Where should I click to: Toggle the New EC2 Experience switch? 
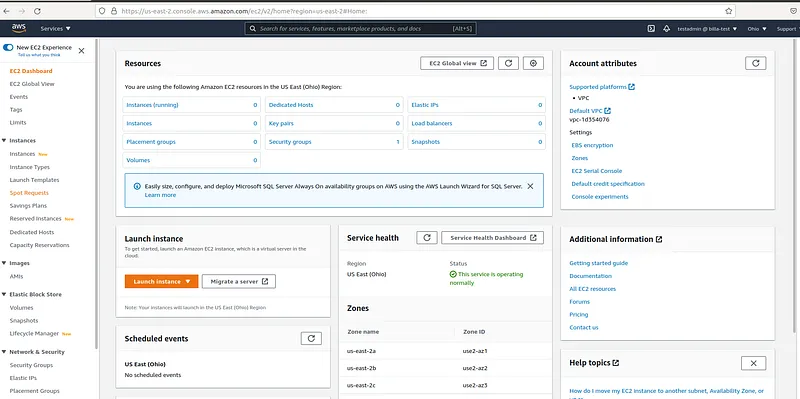[x=8, y=47]
